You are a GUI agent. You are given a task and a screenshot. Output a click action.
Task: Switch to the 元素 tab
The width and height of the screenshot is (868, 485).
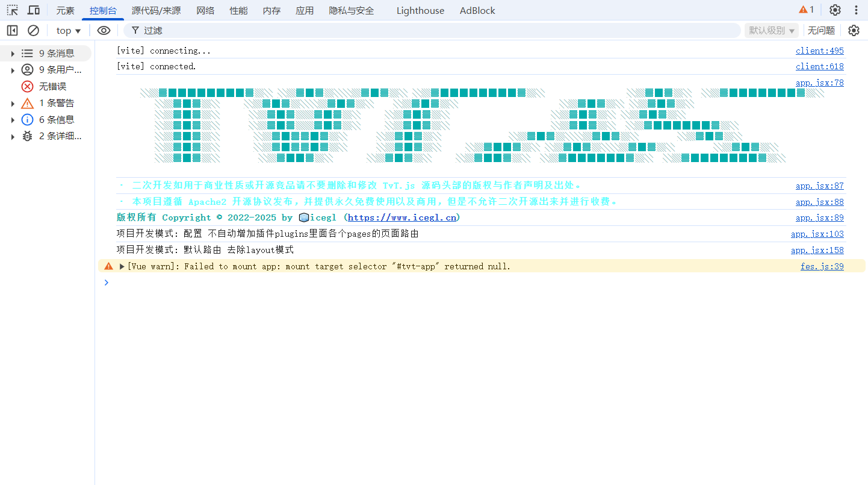tap(65, 11)
